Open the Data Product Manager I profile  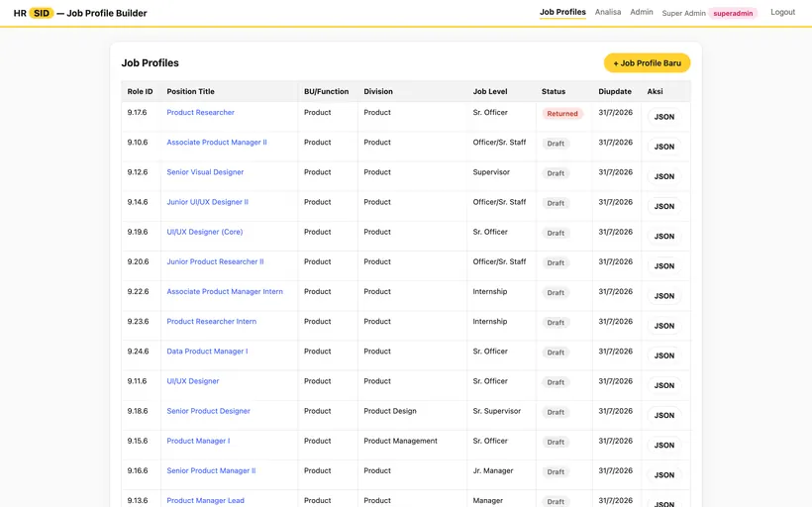click(x=207, y=352)
